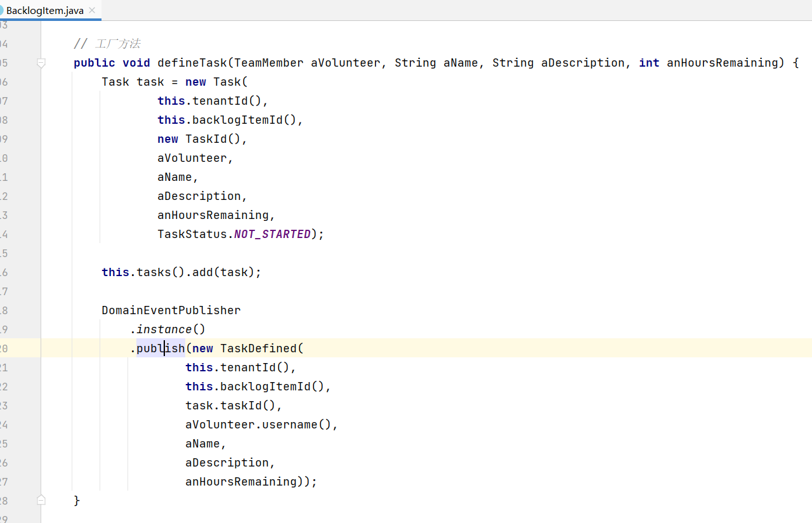
Task: Click the TeamMember parameter type
Action: pyautogui.click(x=269, y=63)
